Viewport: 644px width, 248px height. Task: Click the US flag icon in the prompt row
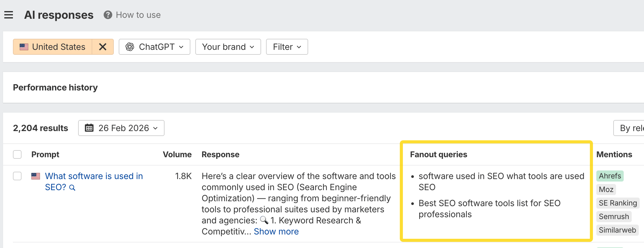[x=36, y=176]
